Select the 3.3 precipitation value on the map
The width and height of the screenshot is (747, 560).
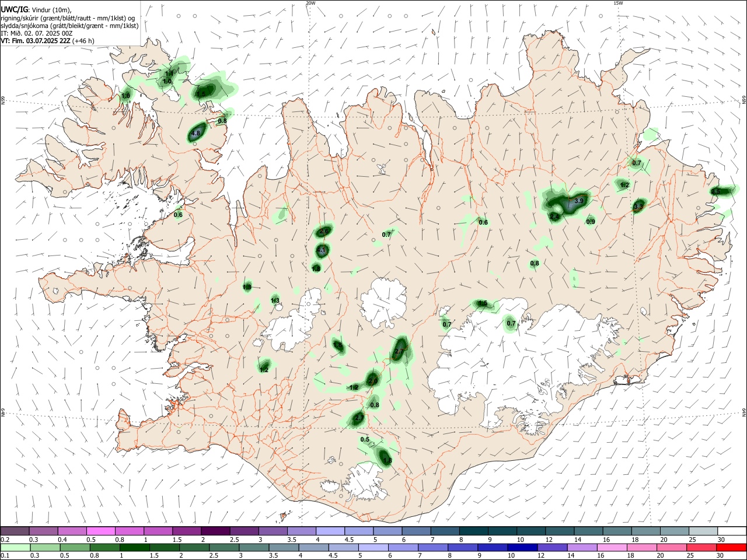[x=638, y=206]
